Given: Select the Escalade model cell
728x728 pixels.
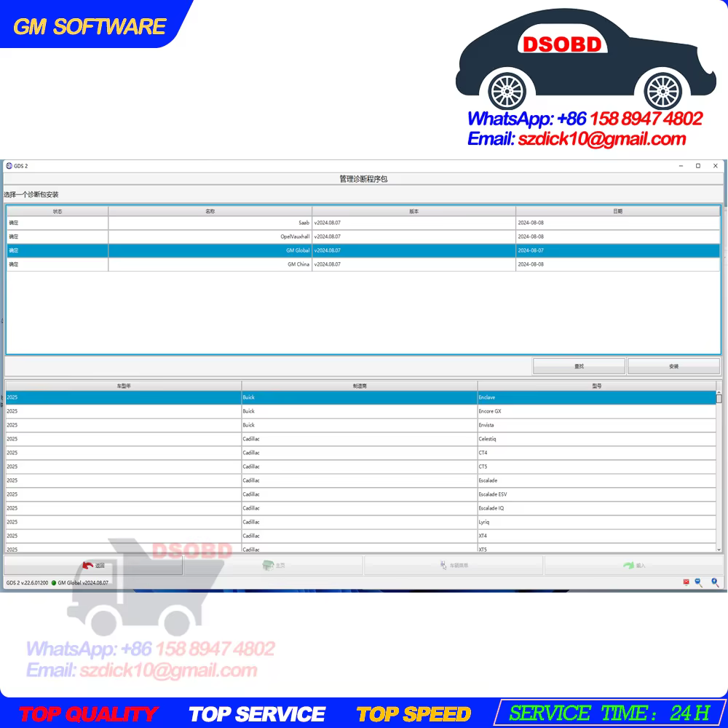Looking at the screenshot, I should pos(597,480).
